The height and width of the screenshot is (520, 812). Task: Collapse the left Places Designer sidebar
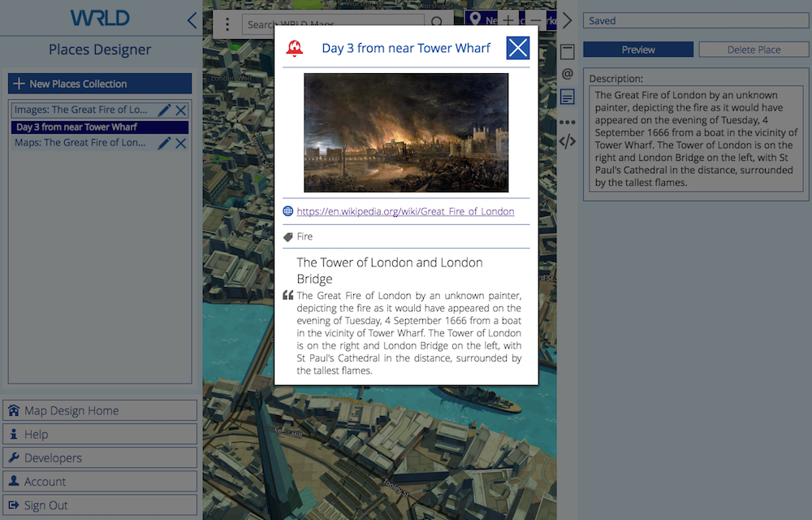pyautogui.click(x=192, y=20)
